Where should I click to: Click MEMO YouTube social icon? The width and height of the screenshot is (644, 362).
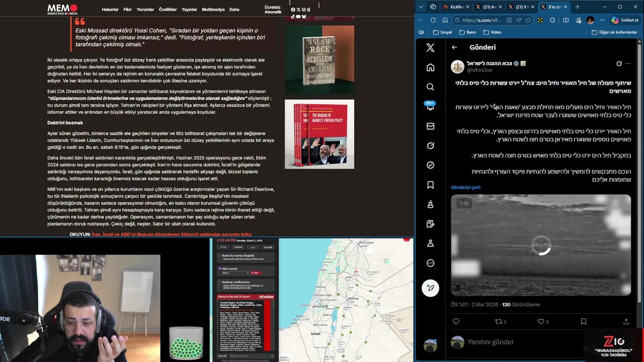pos(298,17)
